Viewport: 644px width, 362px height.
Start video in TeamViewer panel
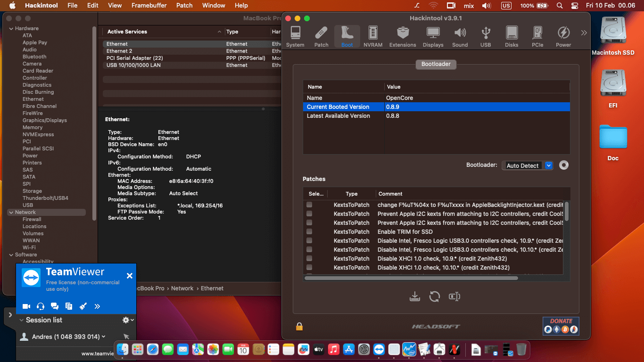click(x=26, y=306)
